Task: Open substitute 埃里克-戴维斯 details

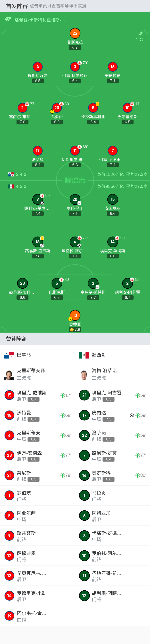Action: coord(37,395)
